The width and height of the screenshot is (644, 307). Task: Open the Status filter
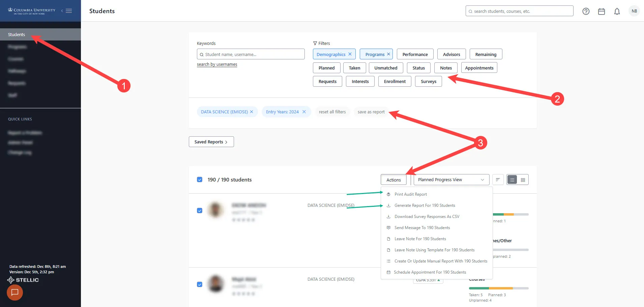click(x=419, y=68)
